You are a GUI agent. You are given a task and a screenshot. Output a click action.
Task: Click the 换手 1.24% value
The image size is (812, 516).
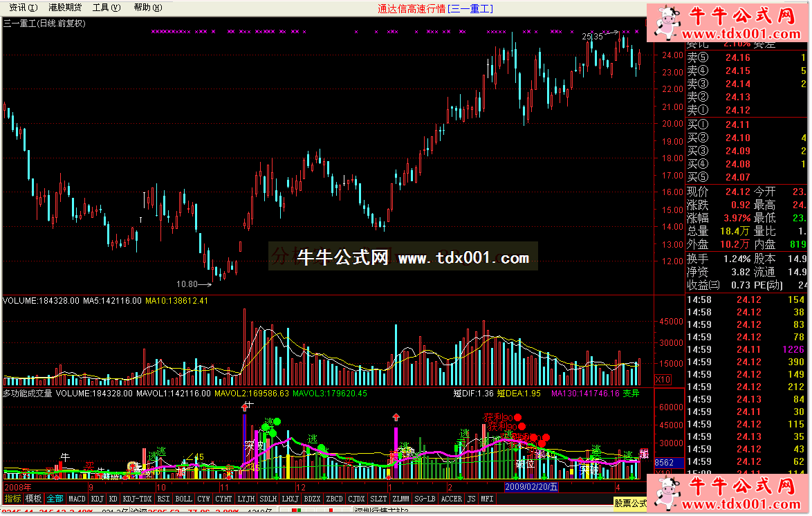click(x=737, y=259)
